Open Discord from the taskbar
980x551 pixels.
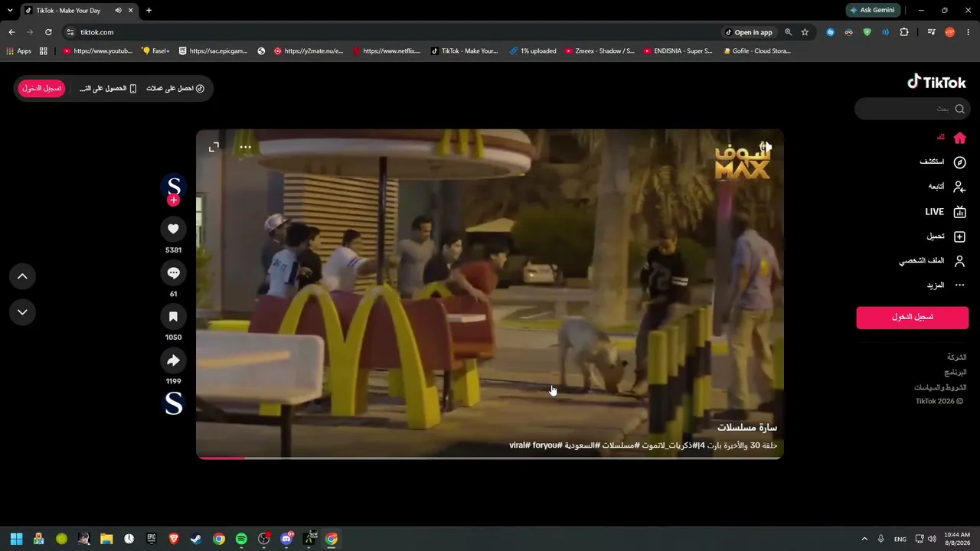(286, 539)
